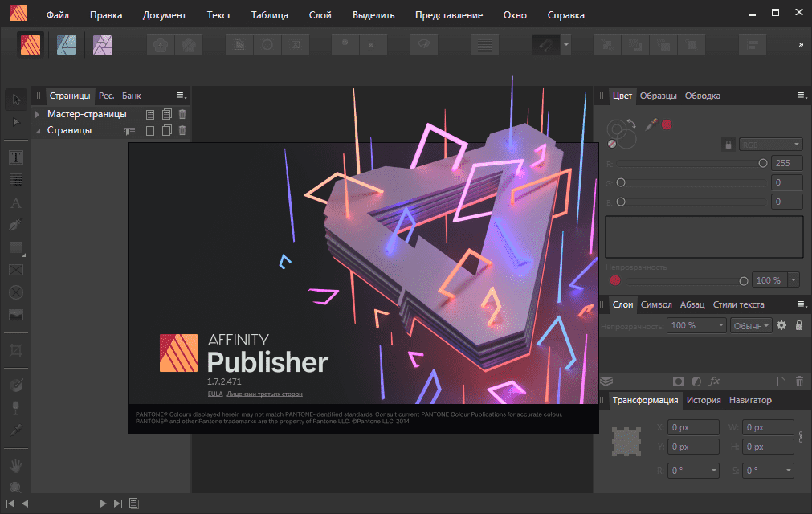Select the View (hand) tool
This screenshot has height=514, width=812.
[16, 465]
